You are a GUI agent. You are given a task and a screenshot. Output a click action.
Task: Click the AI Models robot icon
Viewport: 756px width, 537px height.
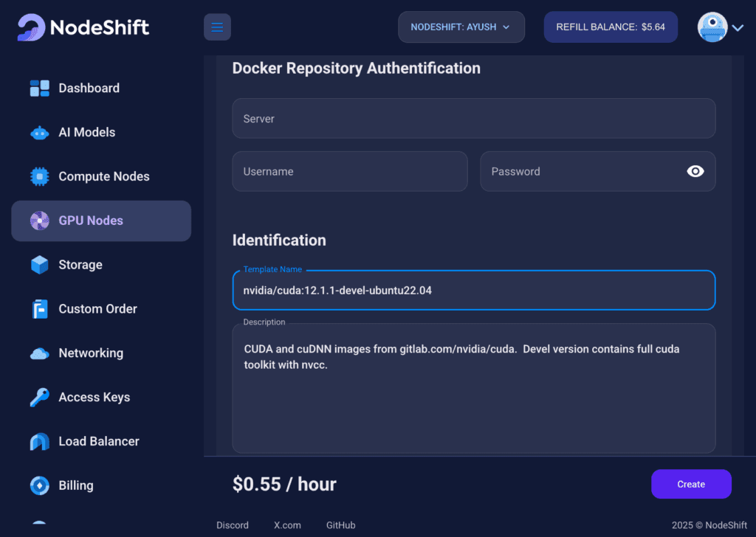(x=40, y=133)
